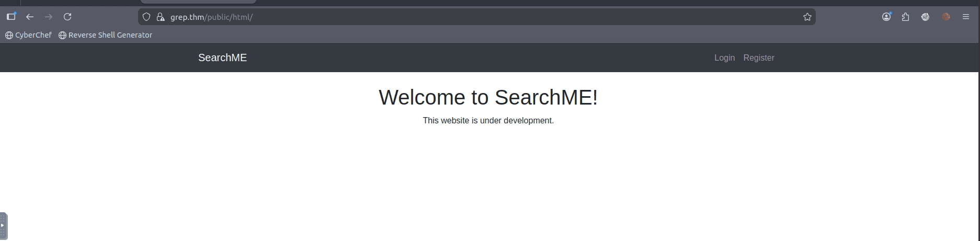The height and width of the screenshot is (241, 980).
Task: Select the active browser tab
Action: (x=198, y=2)
